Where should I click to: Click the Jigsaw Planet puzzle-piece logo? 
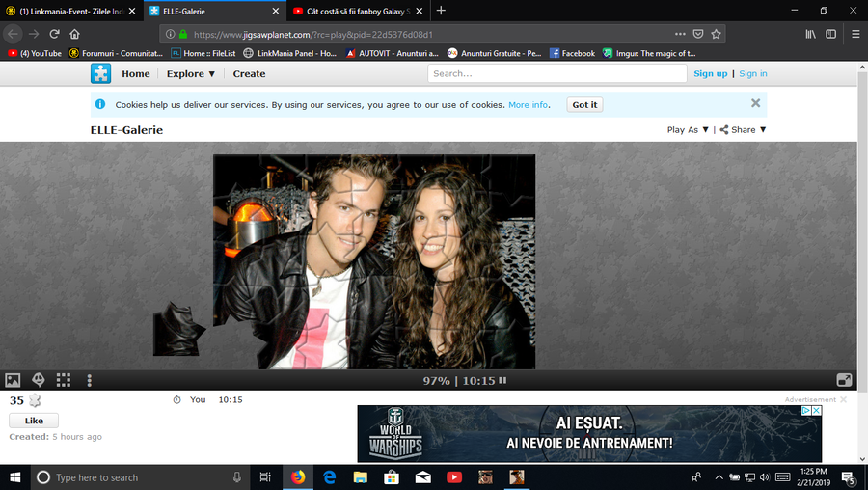(x=100, y=73)
